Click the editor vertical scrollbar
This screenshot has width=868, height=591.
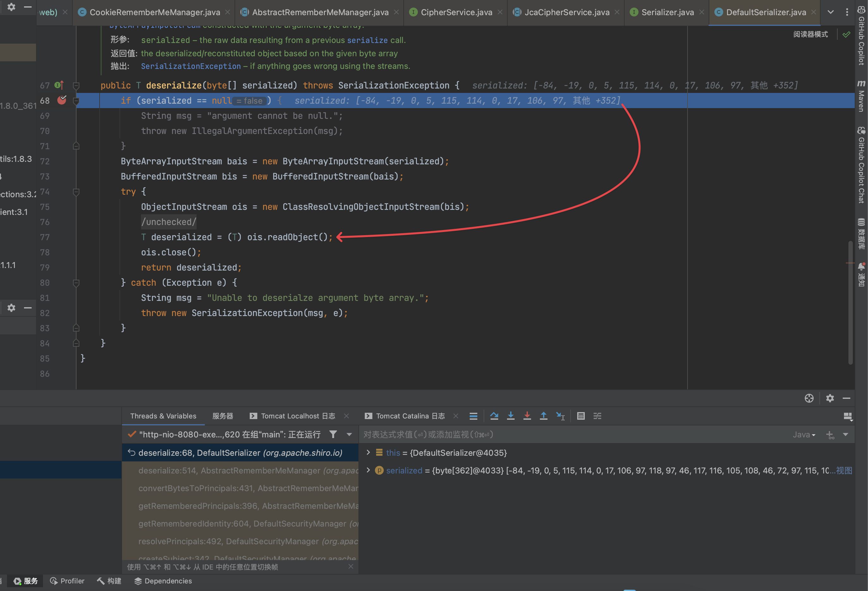point(850,302)
